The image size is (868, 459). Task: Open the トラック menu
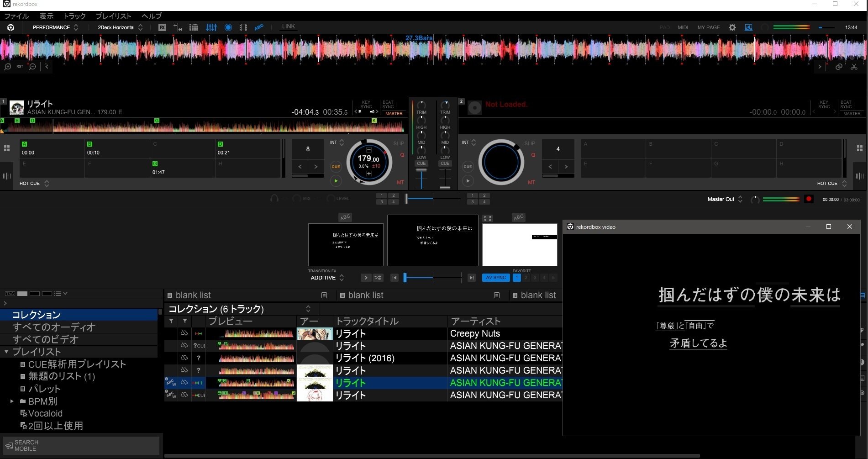[x=74, y=16]
